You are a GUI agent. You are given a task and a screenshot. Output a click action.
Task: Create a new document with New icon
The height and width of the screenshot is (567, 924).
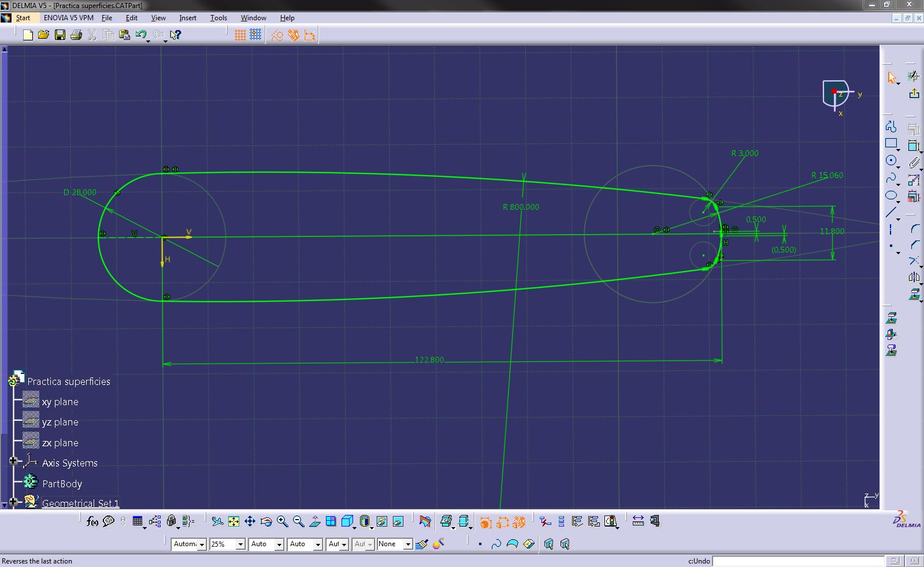(28, 35)
